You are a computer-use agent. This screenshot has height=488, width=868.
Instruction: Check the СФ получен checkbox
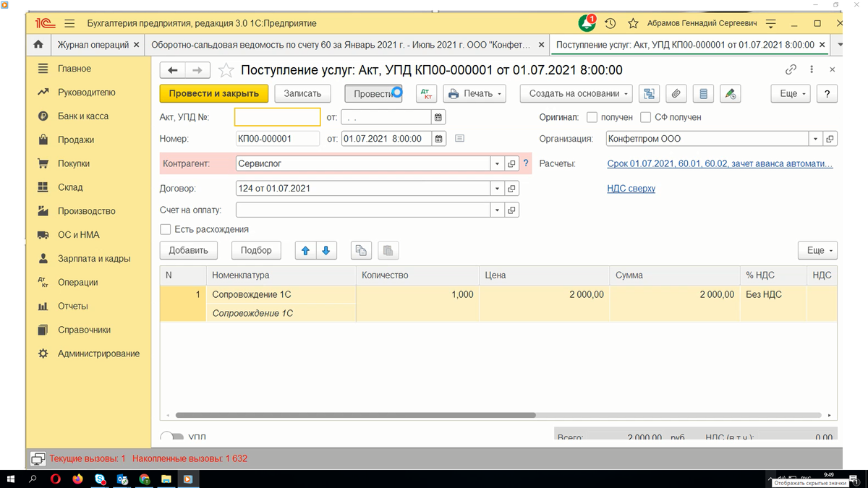[x=646, y=117]
